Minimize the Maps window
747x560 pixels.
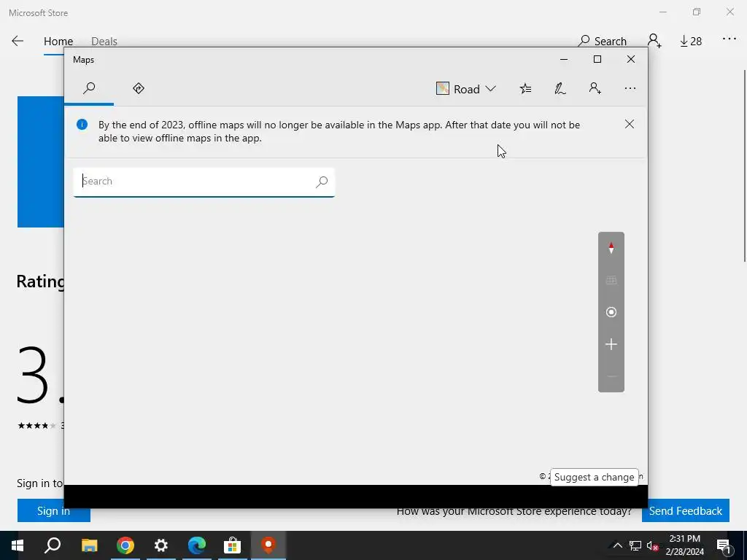564,60
